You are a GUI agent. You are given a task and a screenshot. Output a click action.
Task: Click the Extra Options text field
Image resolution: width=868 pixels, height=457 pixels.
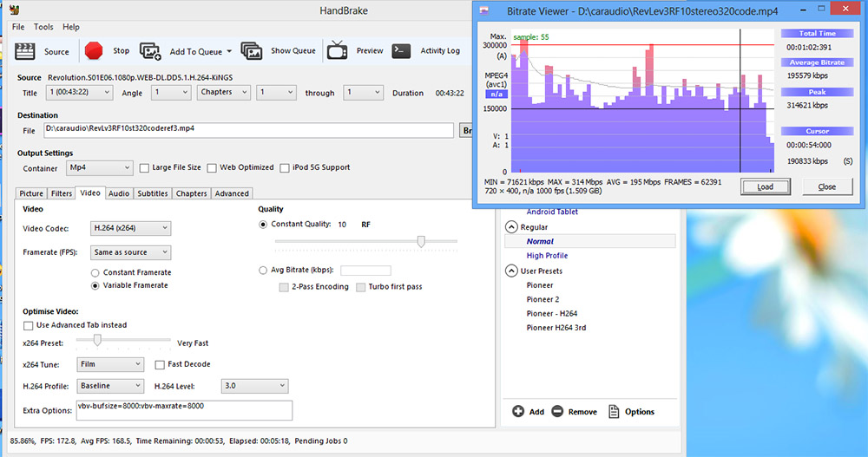[x=184, y=410]
